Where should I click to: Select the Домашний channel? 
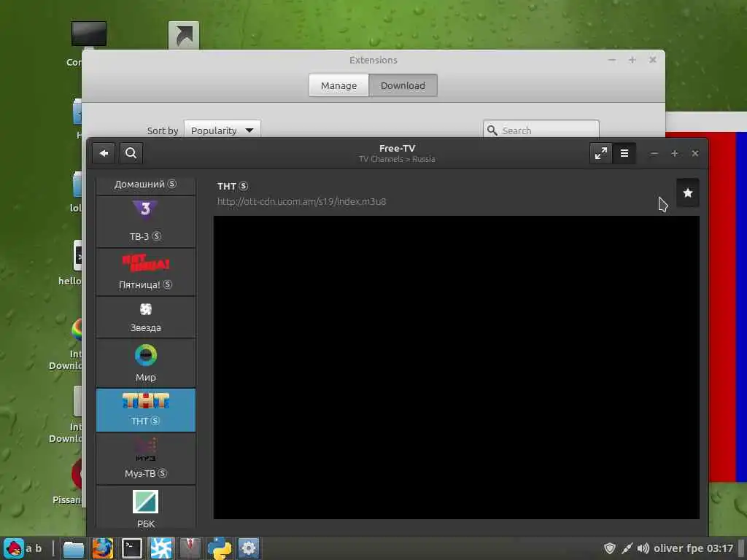[146, 184]
